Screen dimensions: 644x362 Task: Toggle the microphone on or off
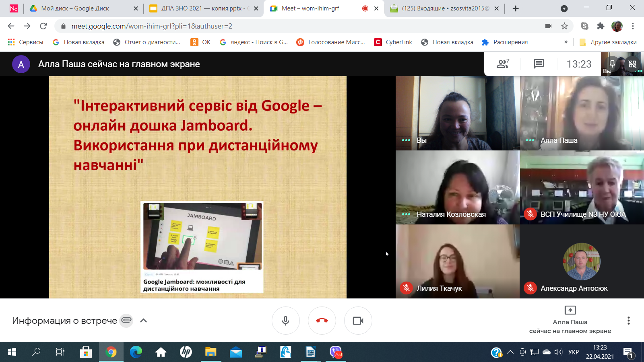tap(285, 321)
